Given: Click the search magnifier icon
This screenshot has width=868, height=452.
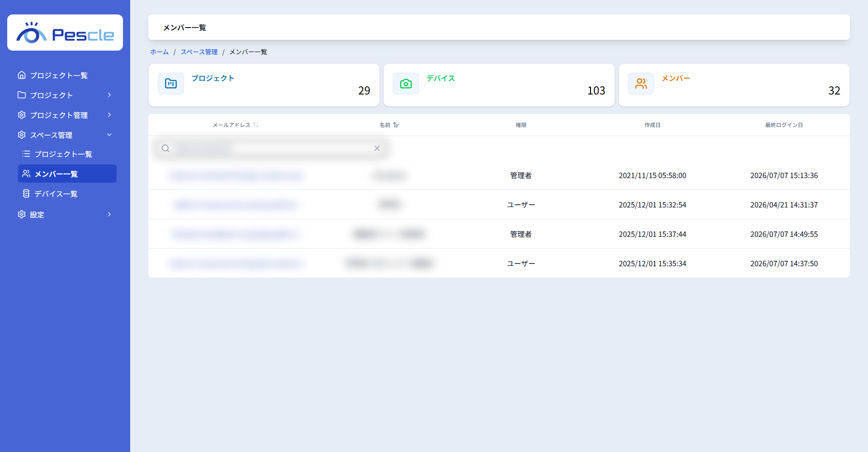Looking at the screenshot, I should [x=165, y=148].
